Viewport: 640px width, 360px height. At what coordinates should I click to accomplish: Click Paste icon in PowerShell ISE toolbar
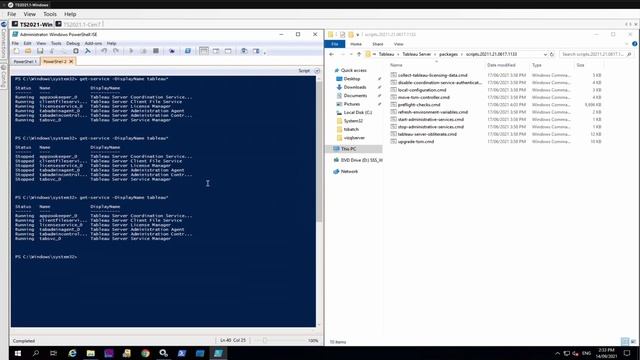click(x=76, y=51)
